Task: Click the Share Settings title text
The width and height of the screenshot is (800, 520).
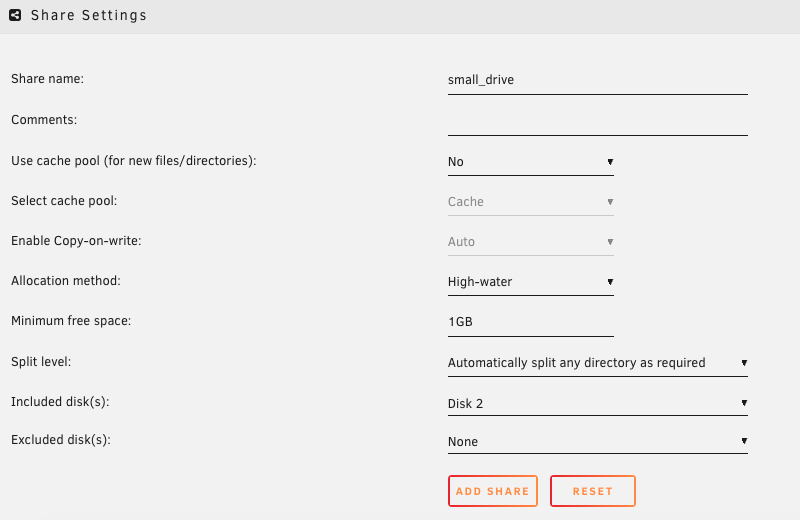Action: [89, 15]
